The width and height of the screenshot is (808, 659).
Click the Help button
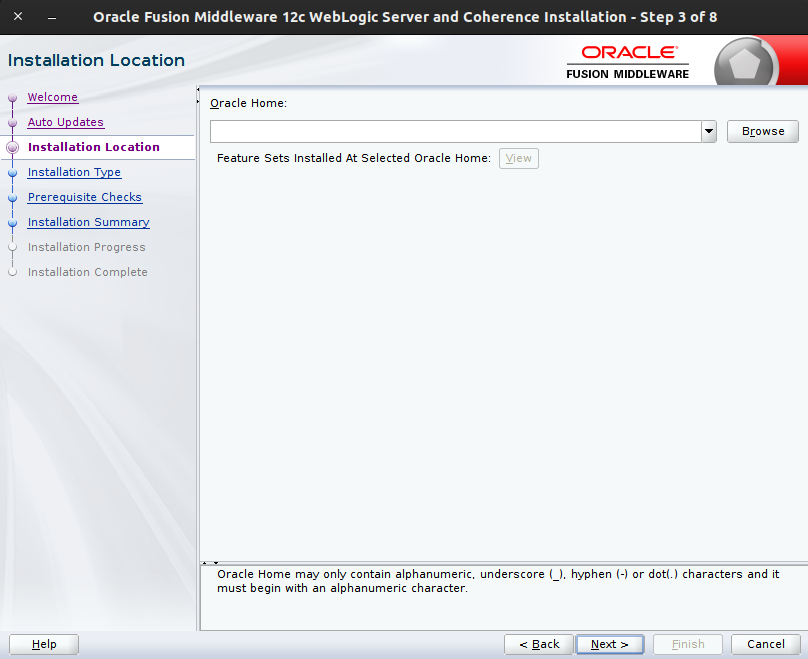tap(43, 644)
